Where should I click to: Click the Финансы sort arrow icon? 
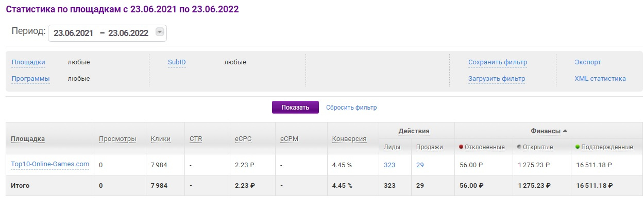click(x=565, y=131)
